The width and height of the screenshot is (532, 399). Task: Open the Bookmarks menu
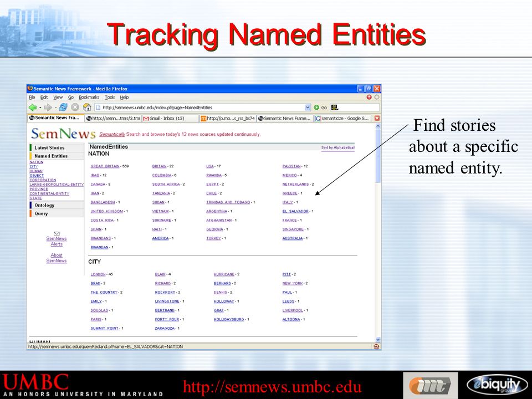click(x=89, y=98)
